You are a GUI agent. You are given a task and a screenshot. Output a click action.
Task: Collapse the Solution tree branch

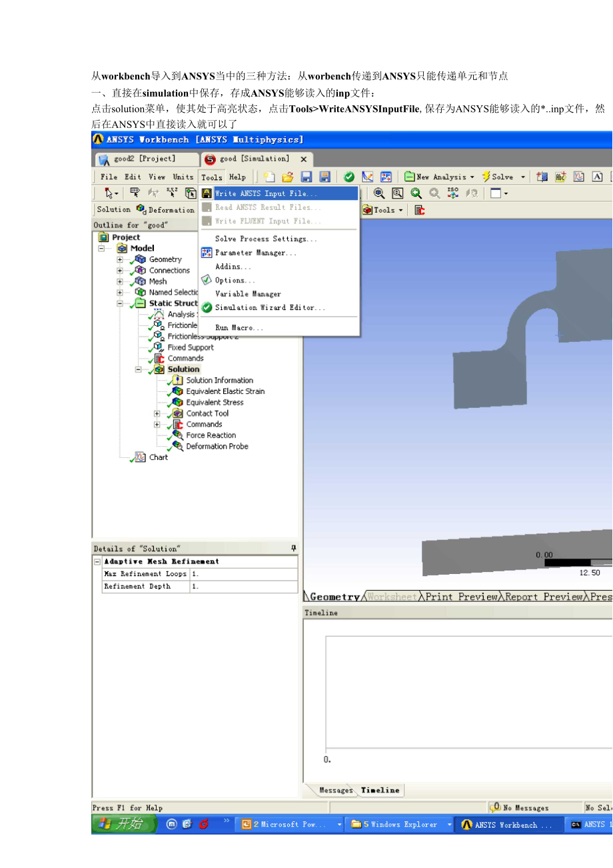[139, 369]
